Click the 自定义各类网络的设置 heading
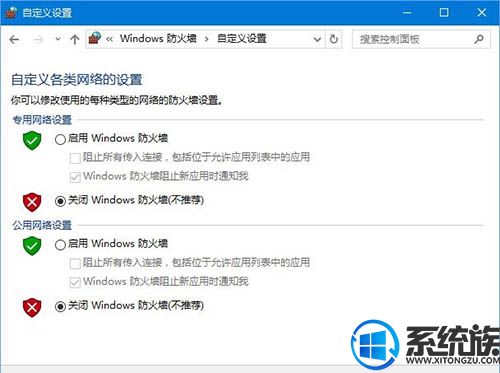The width and height of the screenshot is (500, 373). pyautogui.click(x=77, y=80)
